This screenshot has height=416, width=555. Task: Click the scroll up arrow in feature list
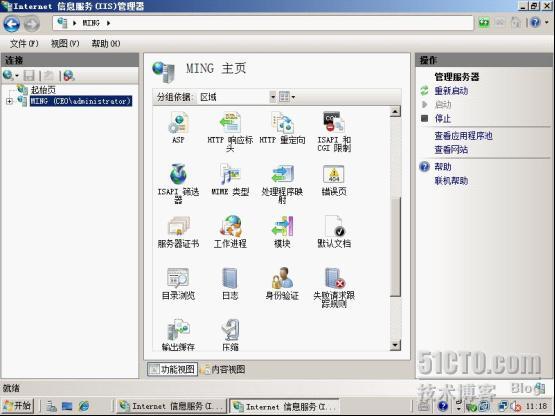[x=395, y=112]
